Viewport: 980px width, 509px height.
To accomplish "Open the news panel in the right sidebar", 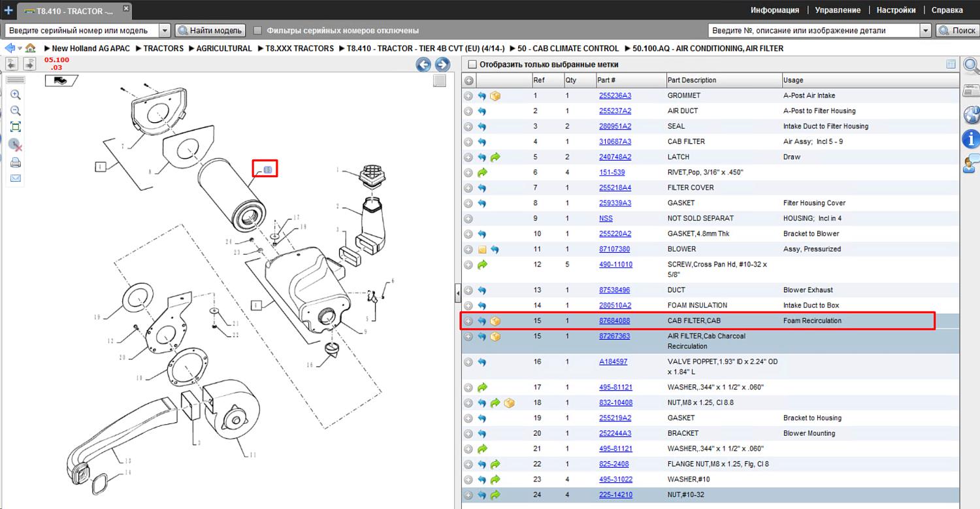I will tap(972, 91).
